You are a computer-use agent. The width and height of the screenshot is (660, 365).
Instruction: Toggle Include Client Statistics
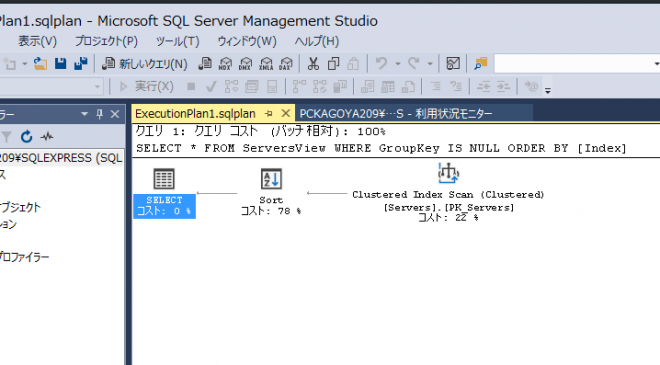pyautogui.click(x=340, y=87)
